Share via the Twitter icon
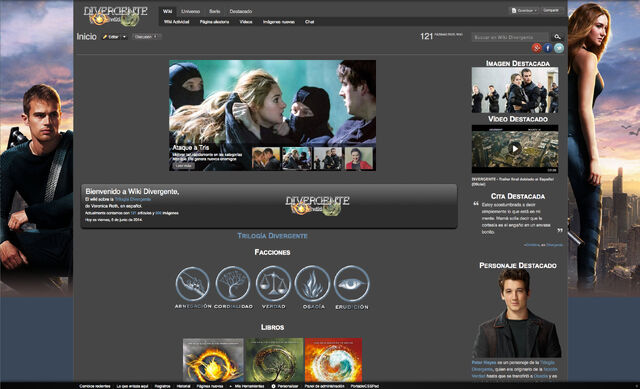 coord(559,48)
